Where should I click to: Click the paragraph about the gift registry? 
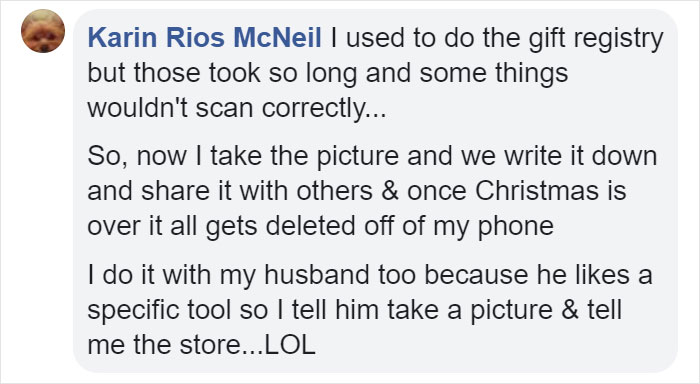coord(375,73)
